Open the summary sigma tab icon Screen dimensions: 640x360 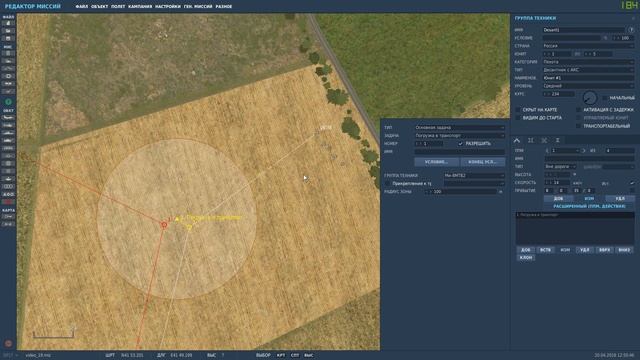pyautogui.click(x=558, y=140)
